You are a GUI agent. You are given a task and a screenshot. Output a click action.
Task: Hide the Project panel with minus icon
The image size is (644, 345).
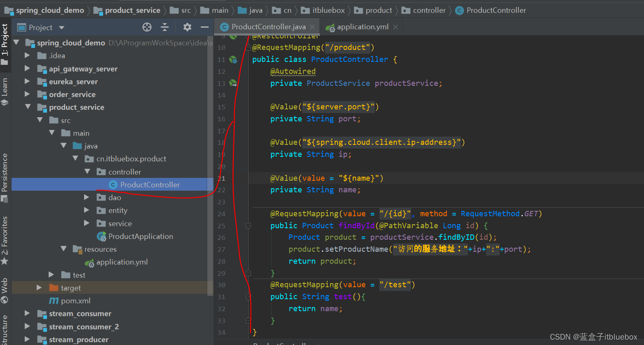204,27
